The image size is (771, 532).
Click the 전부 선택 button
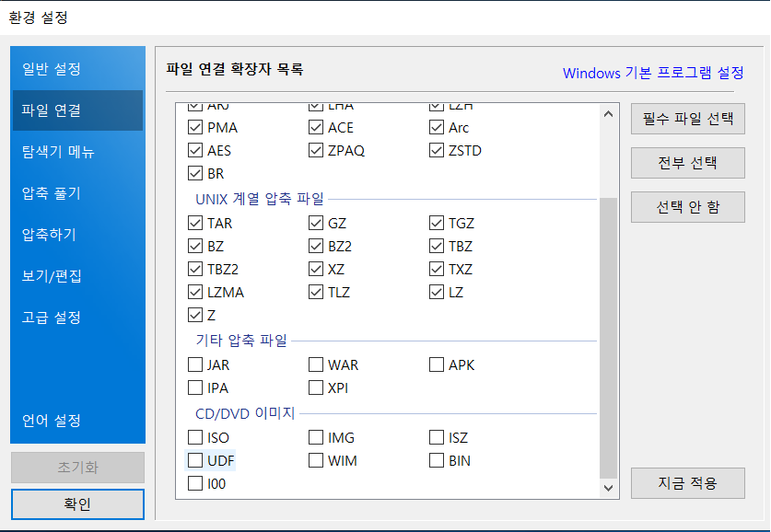point(688,163)
